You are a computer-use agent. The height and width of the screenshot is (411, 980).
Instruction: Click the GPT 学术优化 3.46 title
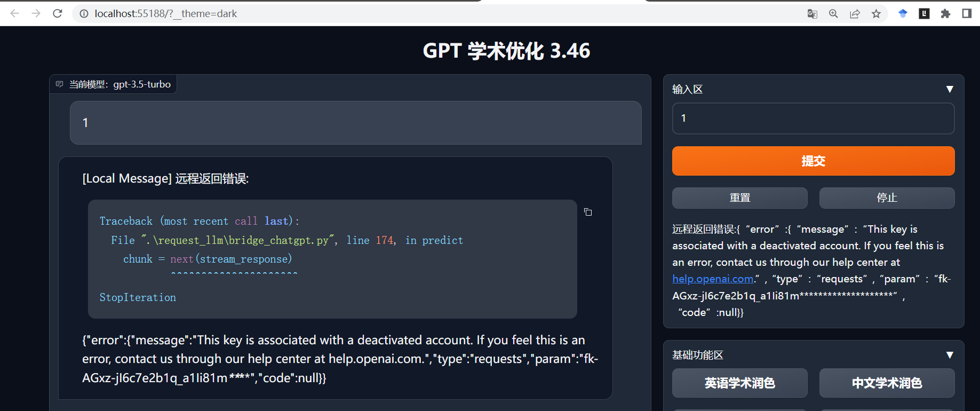[x=506, y=51]
